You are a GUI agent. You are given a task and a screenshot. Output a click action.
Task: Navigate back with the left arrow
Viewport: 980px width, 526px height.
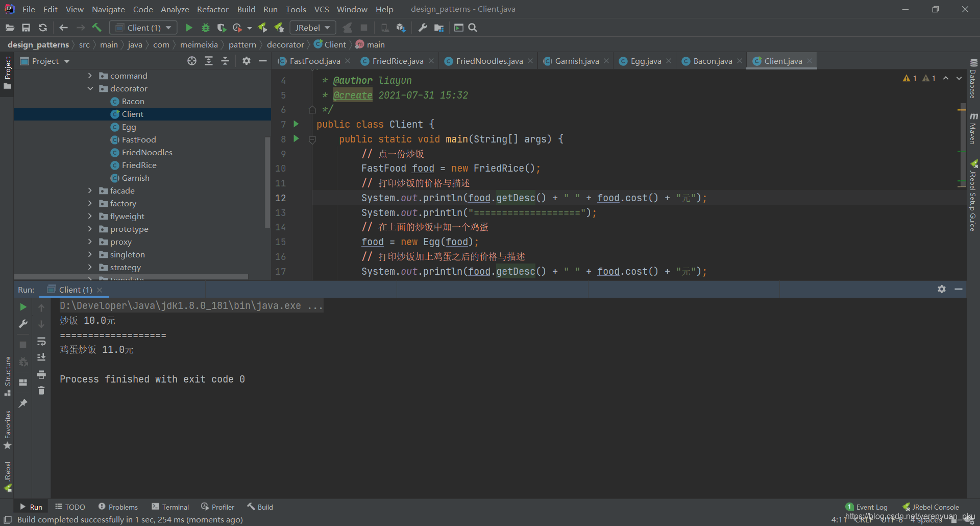tap(64, 28)
